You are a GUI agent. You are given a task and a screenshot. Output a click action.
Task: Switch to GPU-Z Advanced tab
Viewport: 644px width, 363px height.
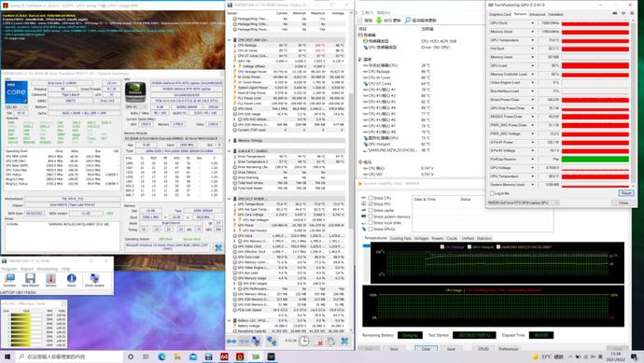pyautogui.click(x=537, y=14)
